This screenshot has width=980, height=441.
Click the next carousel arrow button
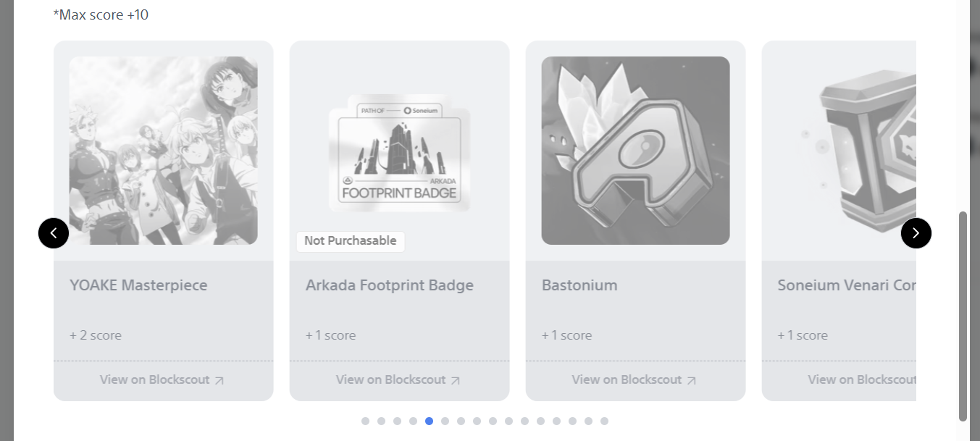tap(916, 233)
